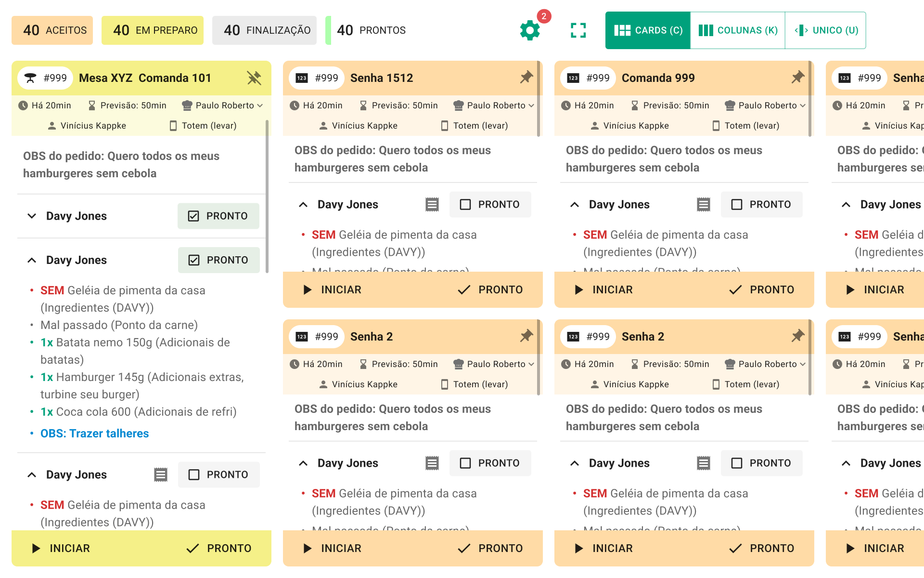Collapse Davy Jones item in Senha 1512
The width and height of the screenshot is (924, 578).
pyautogui.click(x=303, y=205)
